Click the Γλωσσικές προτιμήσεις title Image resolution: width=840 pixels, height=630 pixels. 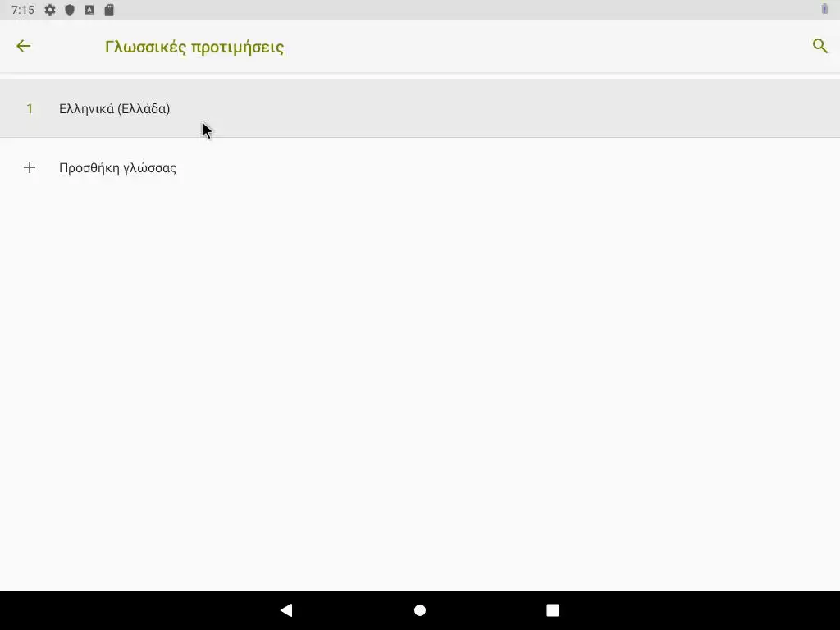point(194,47)
